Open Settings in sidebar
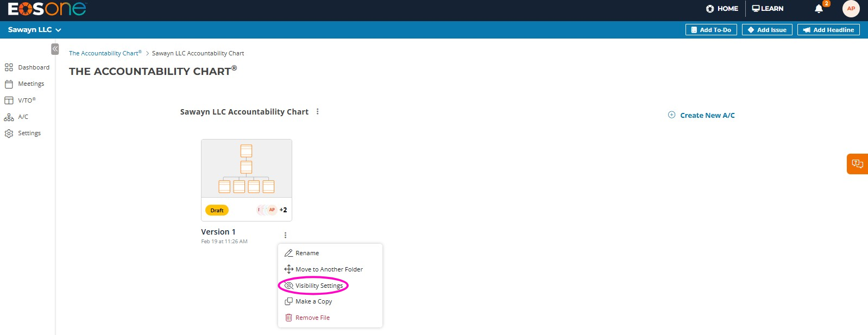Viewport: 868px width, 335px height. coord(22,133)
